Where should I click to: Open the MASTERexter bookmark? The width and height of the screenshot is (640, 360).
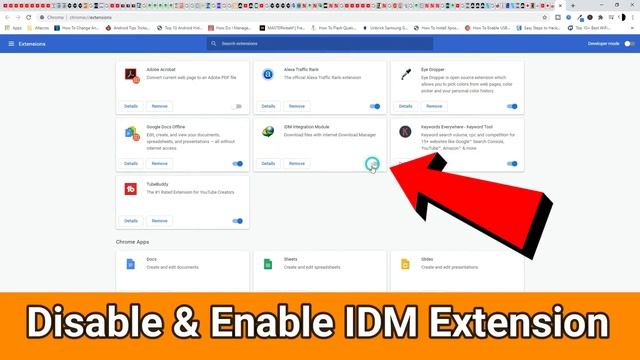tap(282, 28)
